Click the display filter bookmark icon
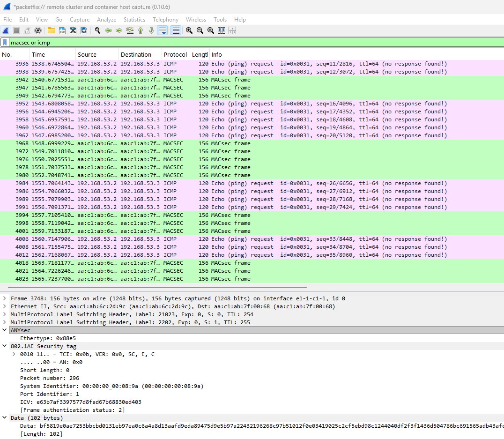This screenshot has width=504, height=439. click(5, 43)
